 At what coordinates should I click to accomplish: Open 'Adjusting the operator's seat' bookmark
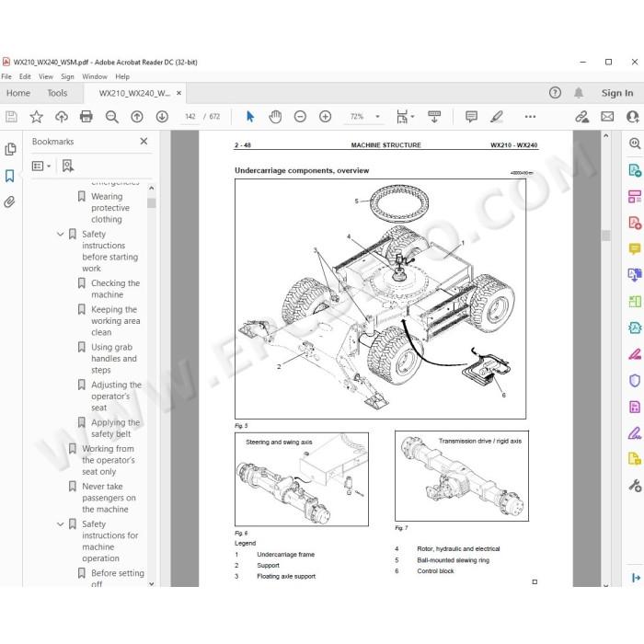(x=116, y=397)
